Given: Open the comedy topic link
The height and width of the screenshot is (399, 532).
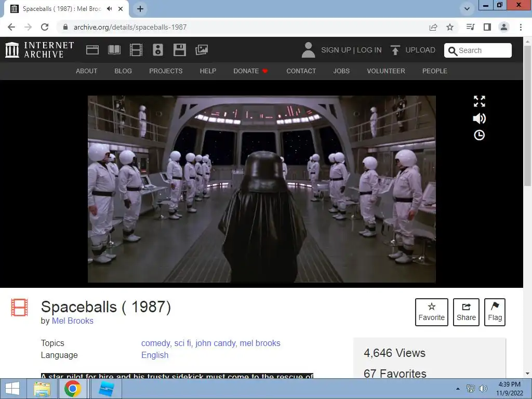Looking at the screenshot, I should pyautogui.click(x=155, y=343).
